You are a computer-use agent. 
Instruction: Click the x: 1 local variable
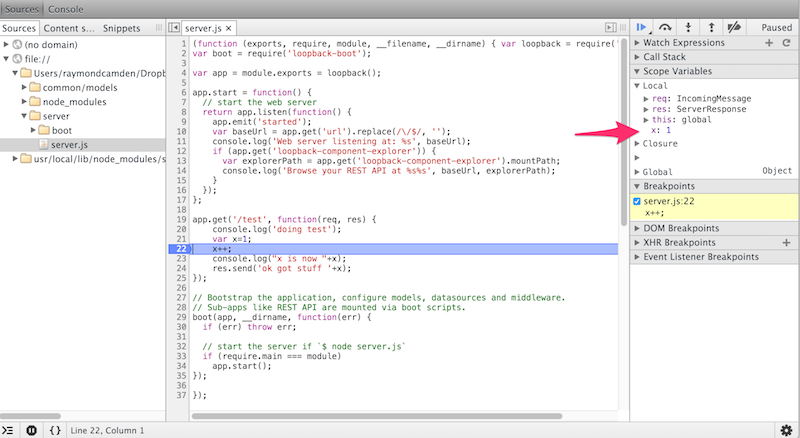(661, 130)
